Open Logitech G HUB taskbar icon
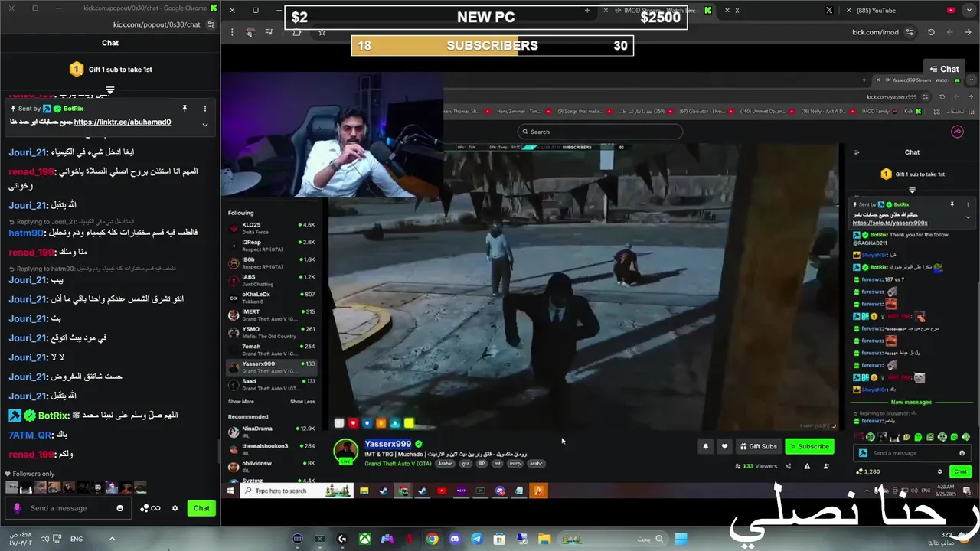980x551 pixels. tap(342, 539)
